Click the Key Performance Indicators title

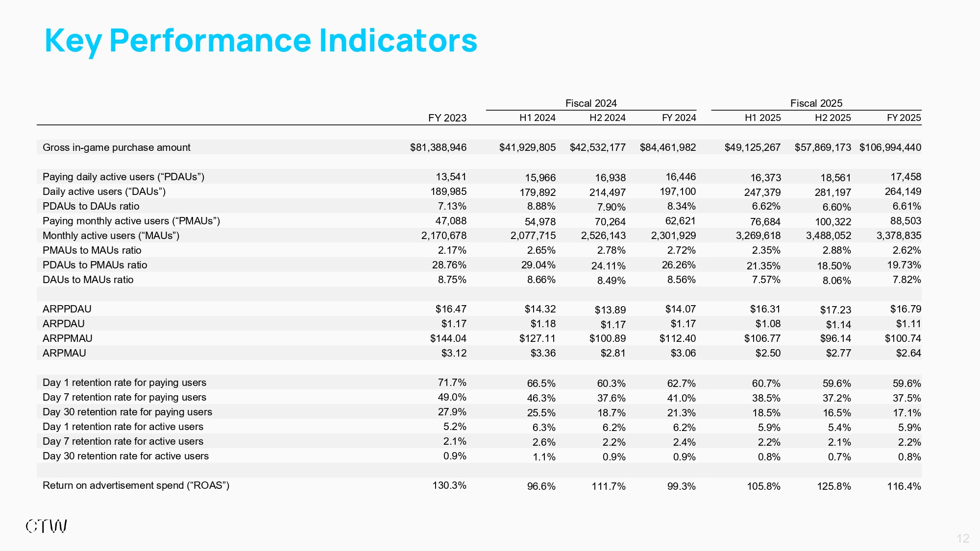pyautogui.click(x=261, y=40)
